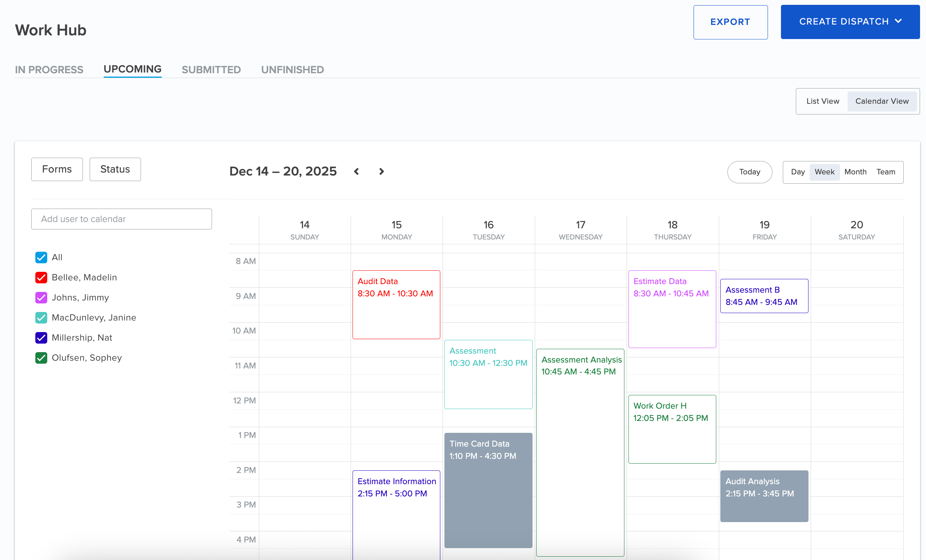926x560 pixels.
Task: Click the 15 Monday column header
Action: point(396,230)
